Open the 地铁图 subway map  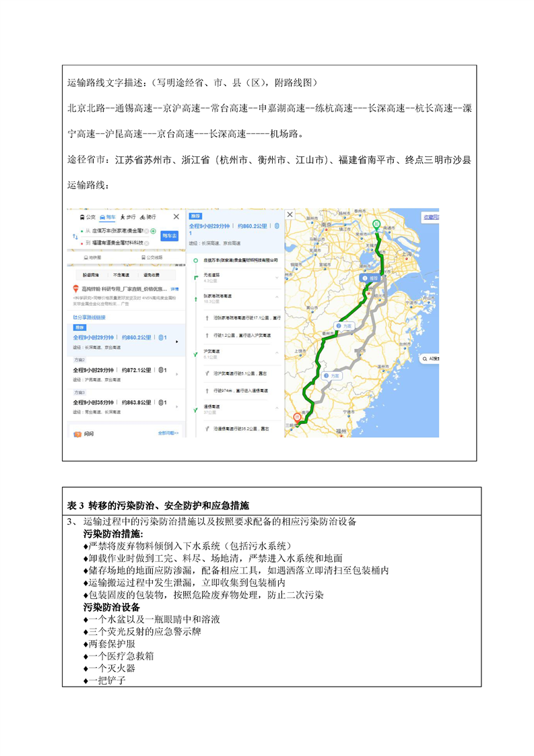click(92, 257)
